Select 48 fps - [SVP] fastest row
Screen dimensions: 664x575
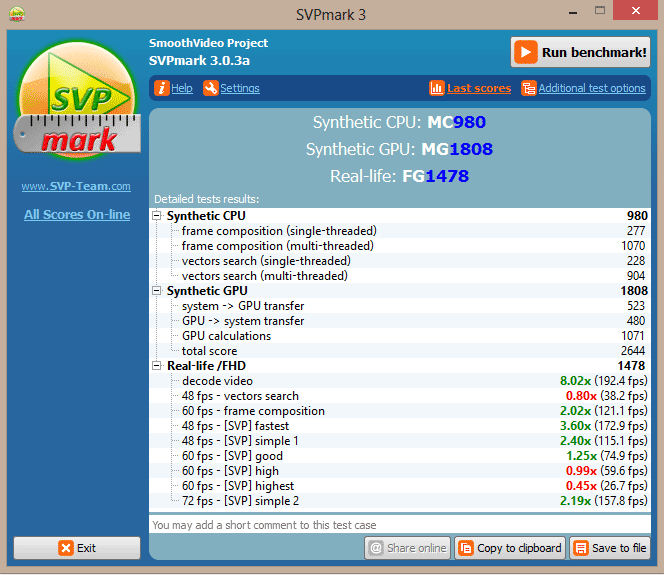[x=400, y=426]
